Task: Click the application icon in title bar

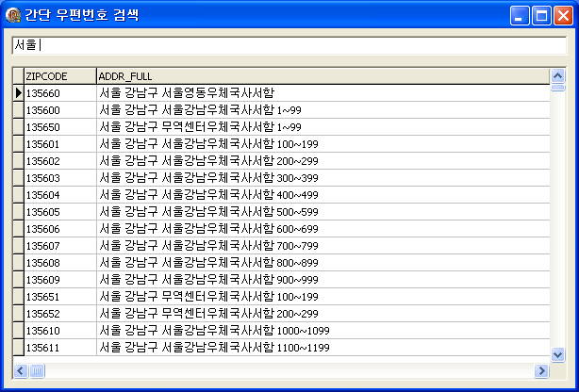Action: (x=13, y=15)
